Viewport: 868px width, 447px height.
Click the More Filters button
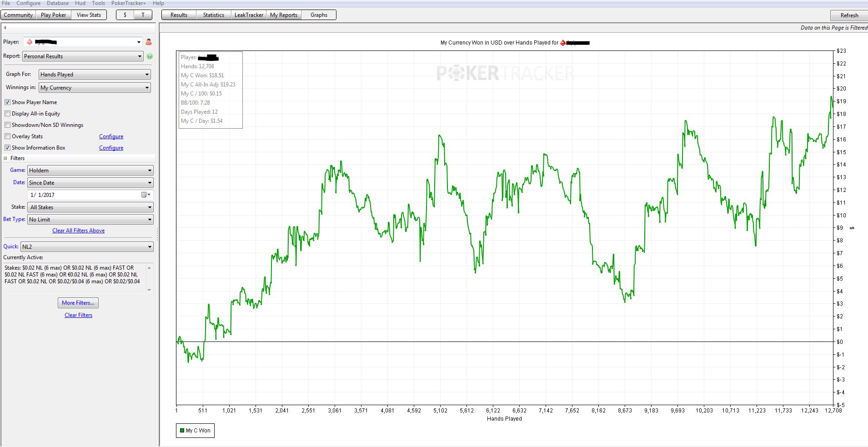click(78, 303)
